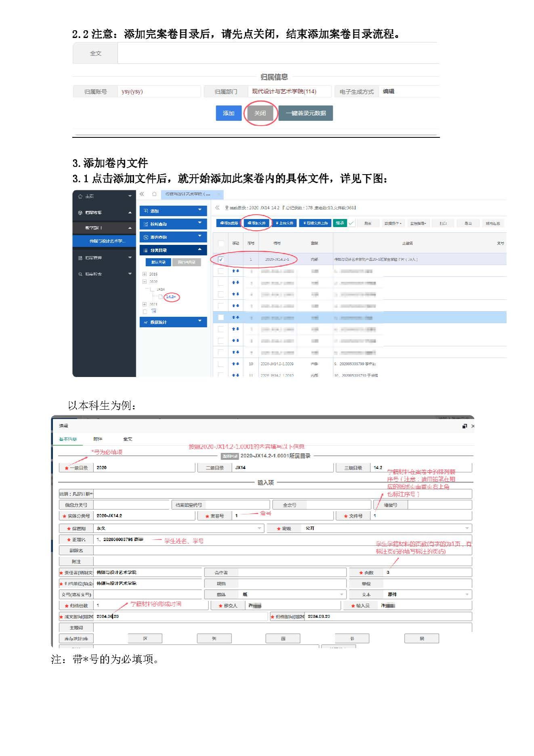Expand the 2019 tree node
This screenshot has width=534, height=756.
pyautogui.click(x=145, y=274)
